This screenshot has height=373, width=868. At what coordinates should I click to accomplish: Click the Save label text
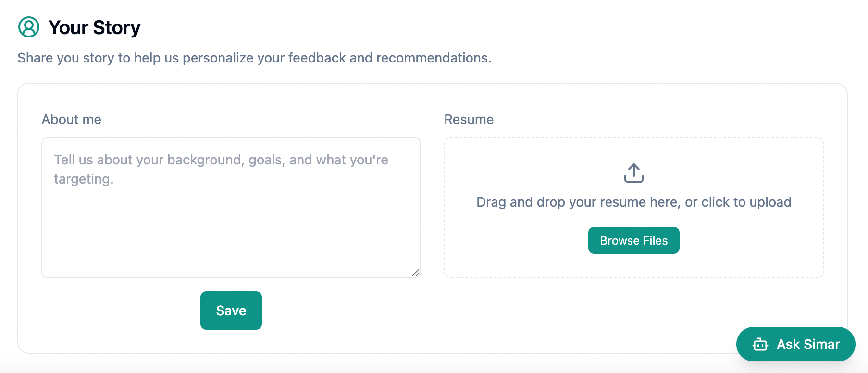coord(231,311)
